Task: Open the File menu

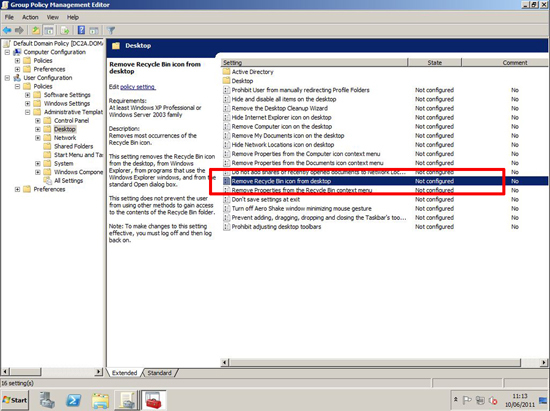Action: (9, 17)
